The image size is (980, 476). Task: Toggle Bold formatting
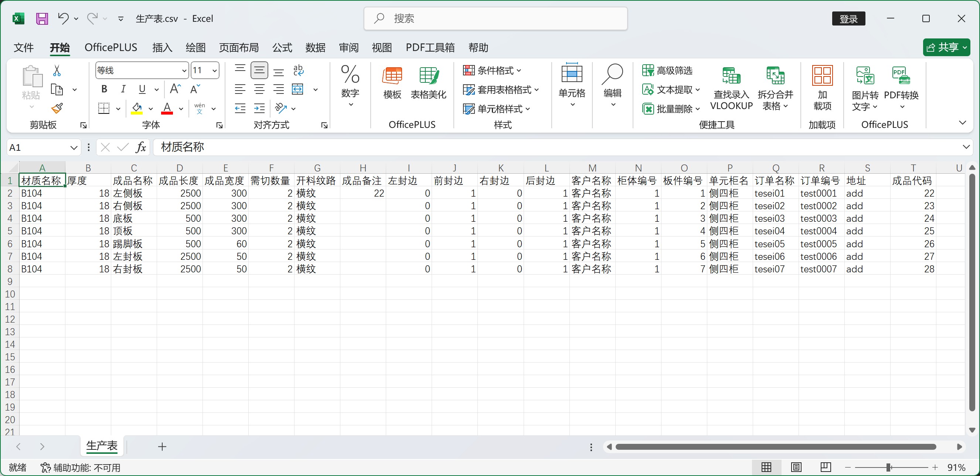click(x=104, y=89)
